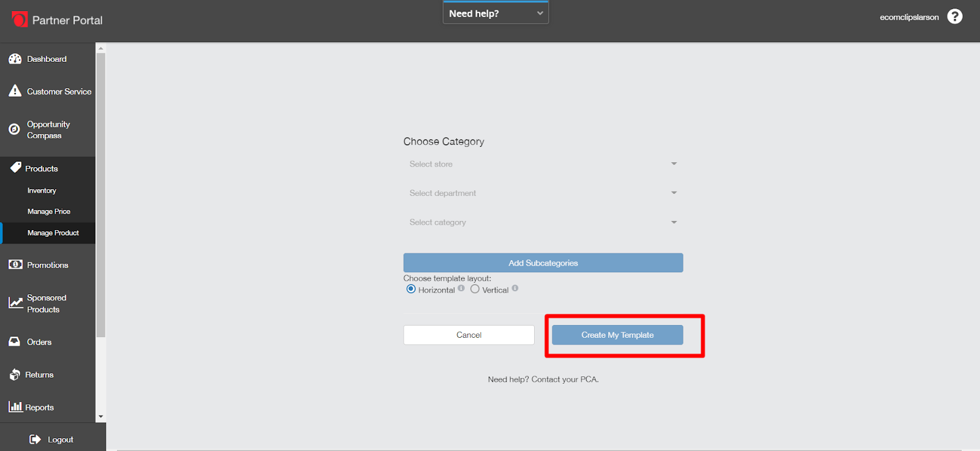The height and width of the screenshot is (451, 980).
Task: Select the Horizontal template layout
Action: (x=411, y=289)
